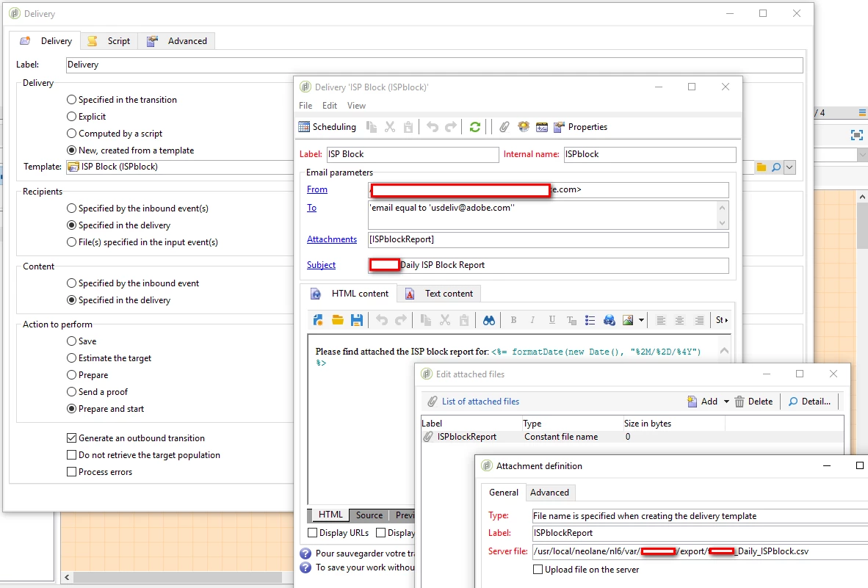Click the template folder icon on right edge
868x588 pixels.
tap(762, 167)
